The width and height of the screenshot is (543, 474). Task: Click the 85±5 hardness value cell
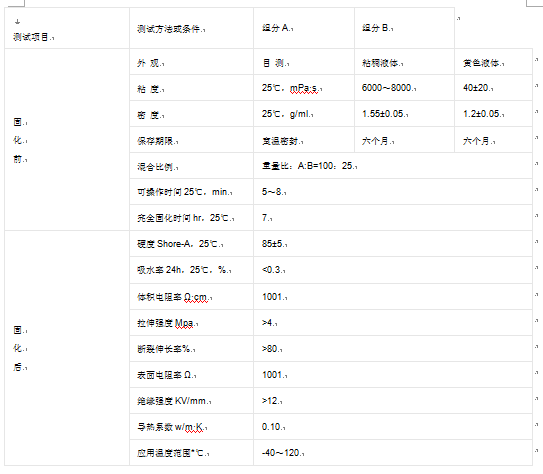click(393, 244)
